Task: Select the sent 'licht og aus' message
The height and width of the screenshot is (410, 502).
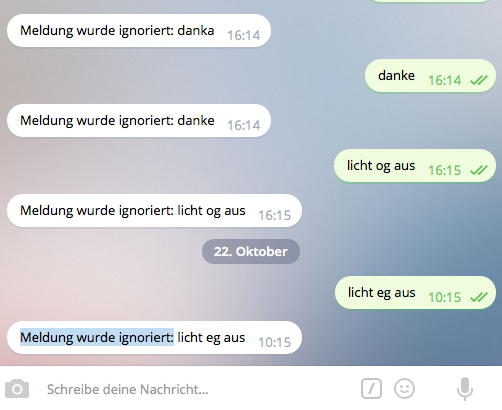Action: pyautogui.click(x=415, y=166)
